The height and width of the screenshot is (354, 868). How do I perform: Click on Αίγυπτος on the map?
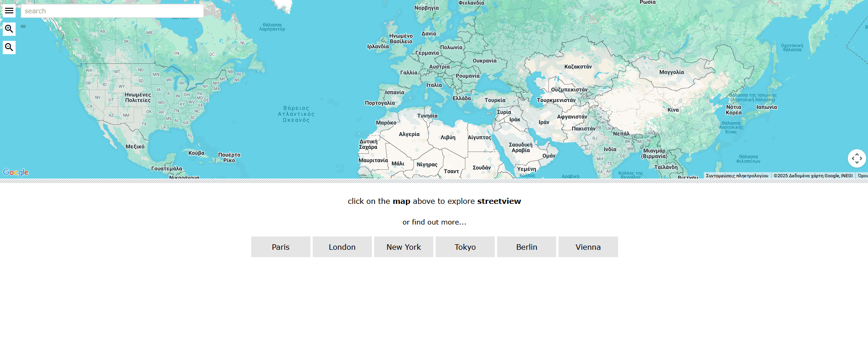click(479, 137)
